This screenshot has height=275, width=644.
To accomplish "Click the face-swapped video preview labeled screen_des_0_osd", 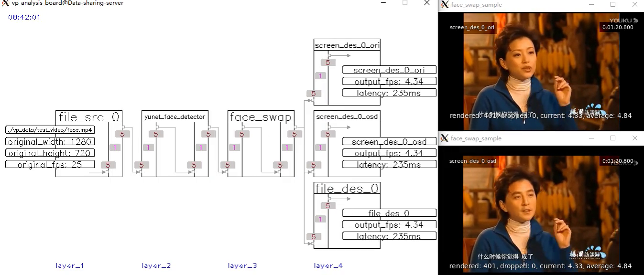I will (540, 210).
